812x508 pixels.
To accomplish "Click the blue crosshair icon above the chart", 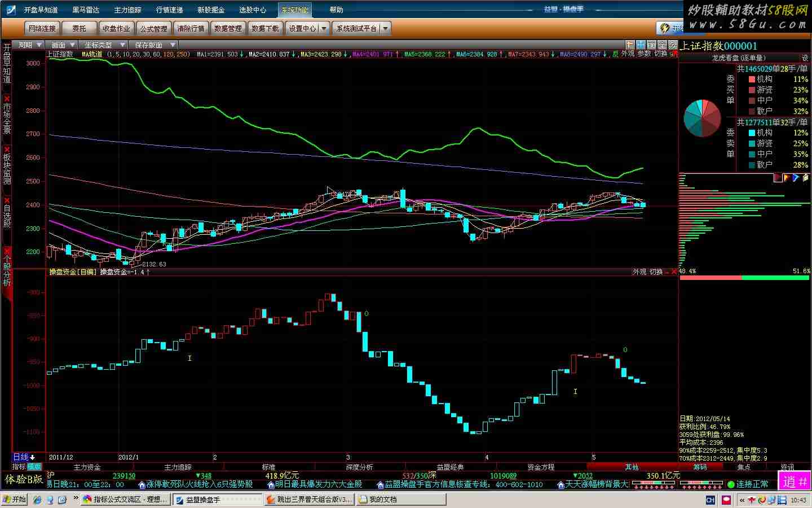I will (x=641, y=45).
